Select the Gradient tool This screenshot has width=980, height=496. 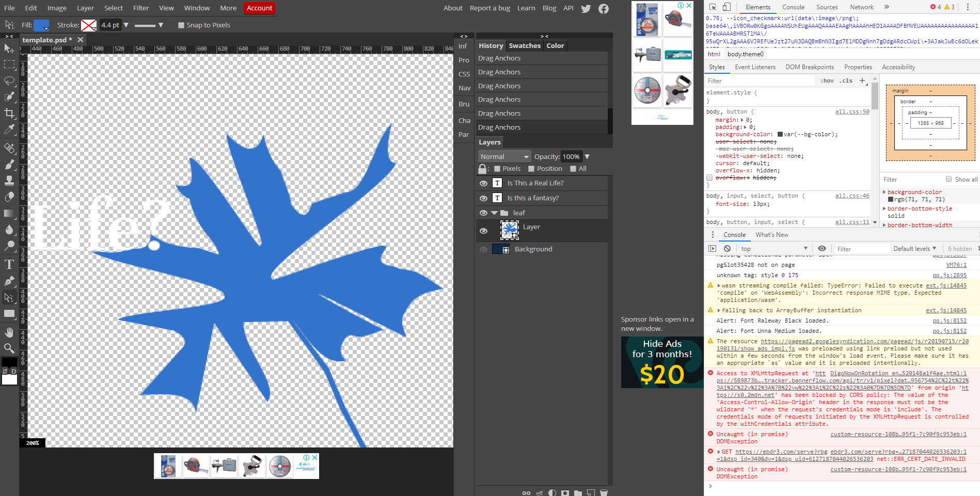9,213
